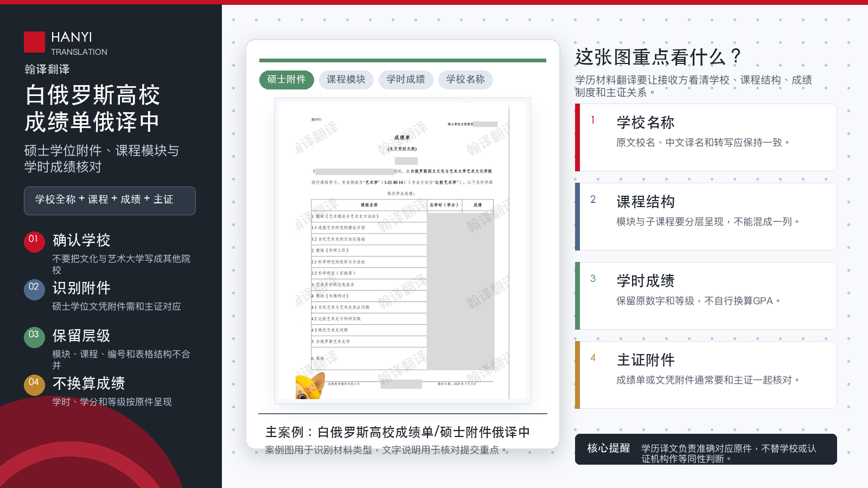Select the text 学时、学分和等级按原件呈现
This screenshot has height=488, width=868.
112,402
